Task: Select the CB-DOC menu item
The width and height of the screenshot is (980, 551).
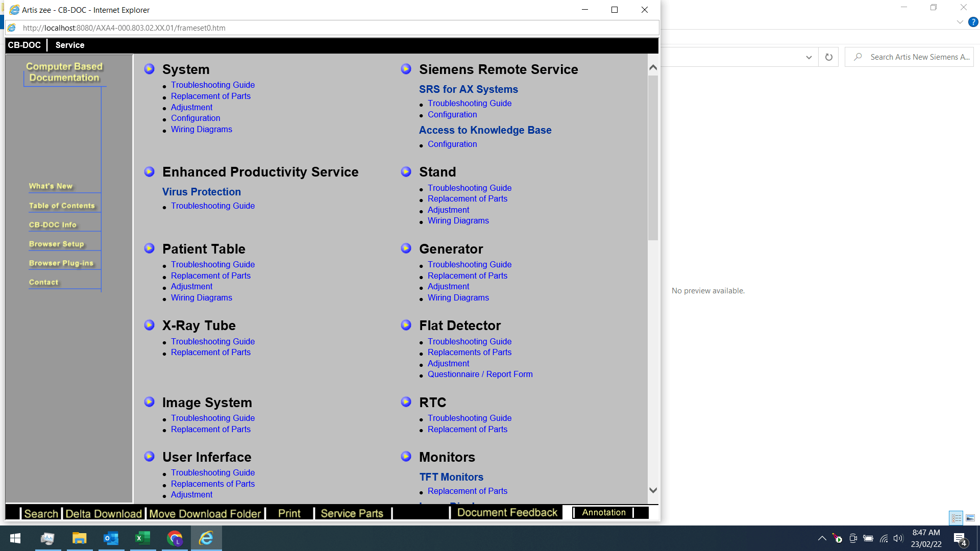Action: pyautogui.click(x=24, y=45)
